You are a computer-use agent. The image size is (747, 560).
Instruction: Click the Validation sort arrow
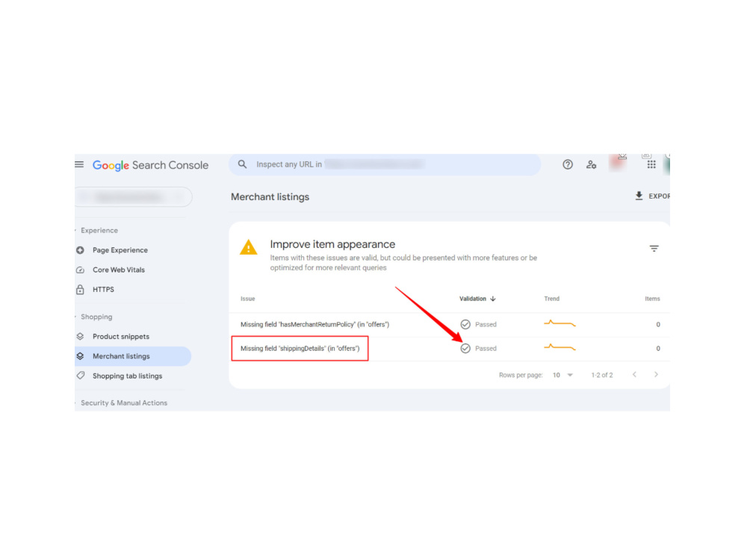[493, 299]
